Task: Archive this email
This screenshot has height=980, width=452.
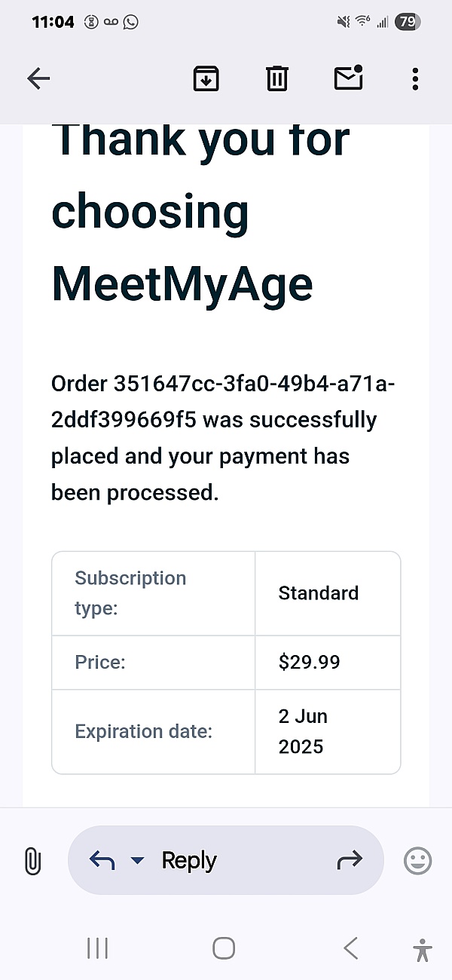Action: coord(206,78)
